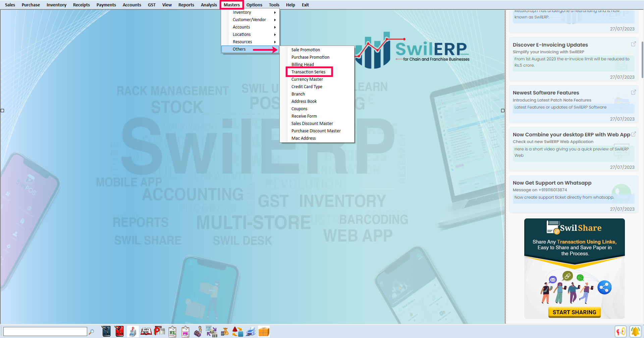Open the View menu
The height and width of the screenshot is (338, 644).
pos(167,5)
